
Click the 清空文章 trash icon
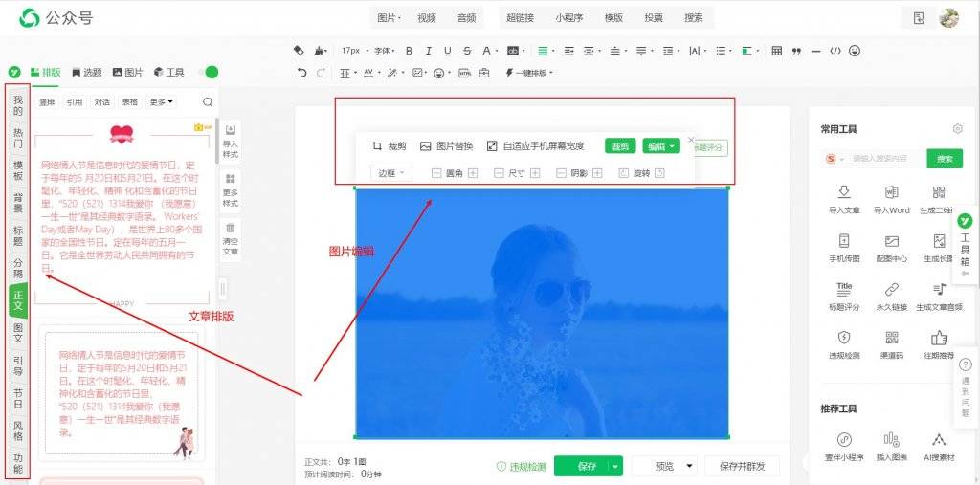(230, 239)
